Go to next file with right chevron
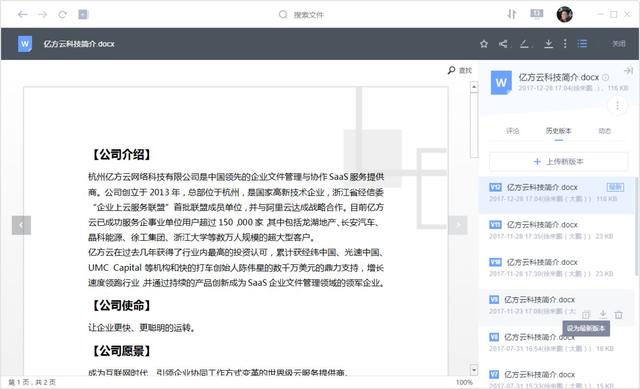Screen dimensions: 640x389 point(458,225)
